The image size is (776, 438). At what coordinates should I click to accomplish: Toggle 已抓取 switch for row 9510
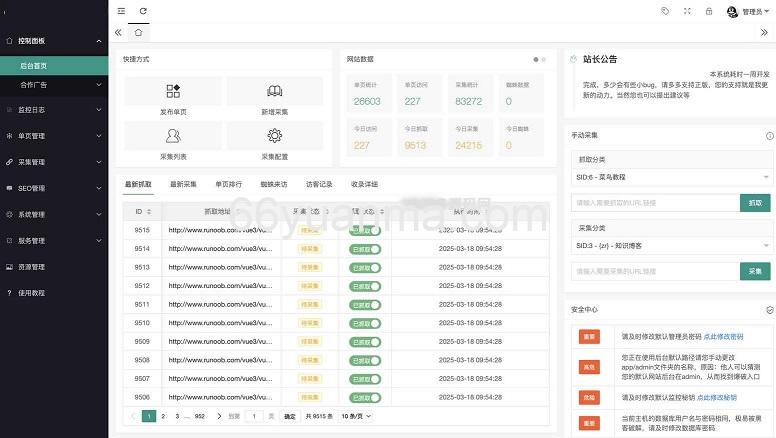click(x=365, y=323)
